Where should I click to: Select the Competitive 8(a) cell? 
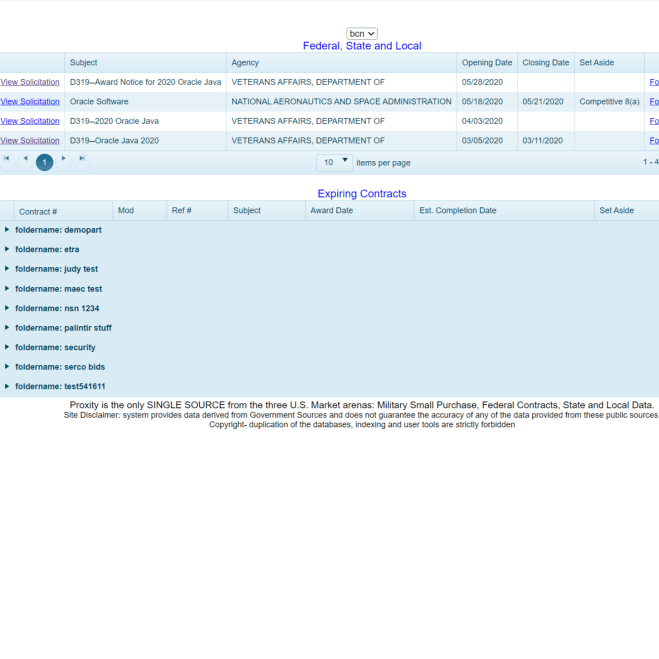[x=609, y=102]
